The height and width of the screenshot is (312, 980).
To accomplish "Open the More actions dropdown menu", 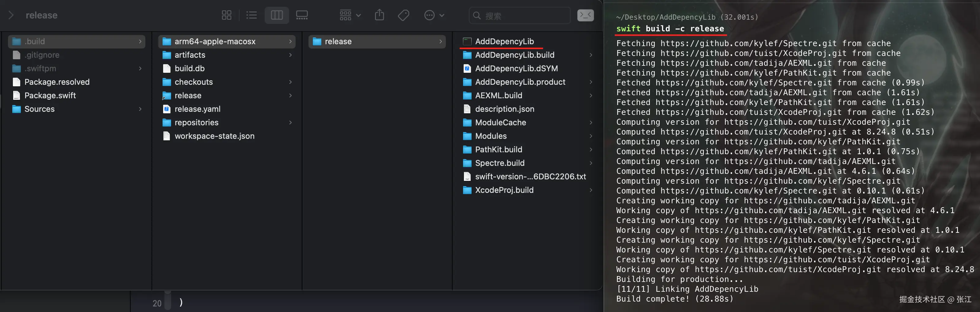I will (434, 15).
